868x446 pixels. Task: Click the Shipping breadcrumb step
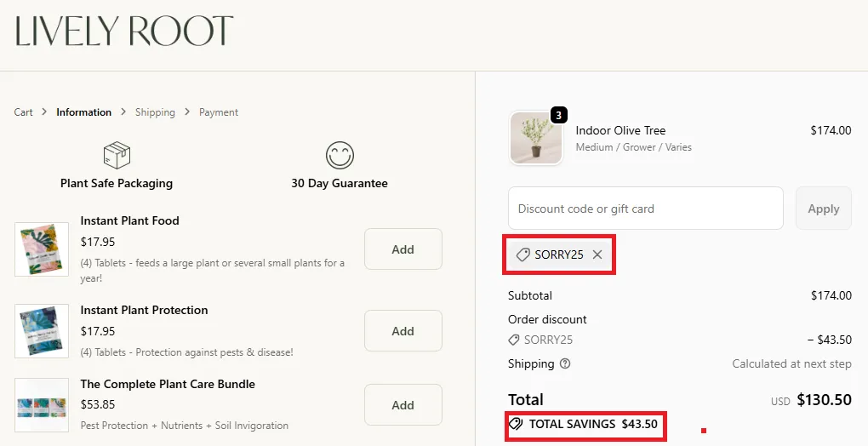[155, 112]
